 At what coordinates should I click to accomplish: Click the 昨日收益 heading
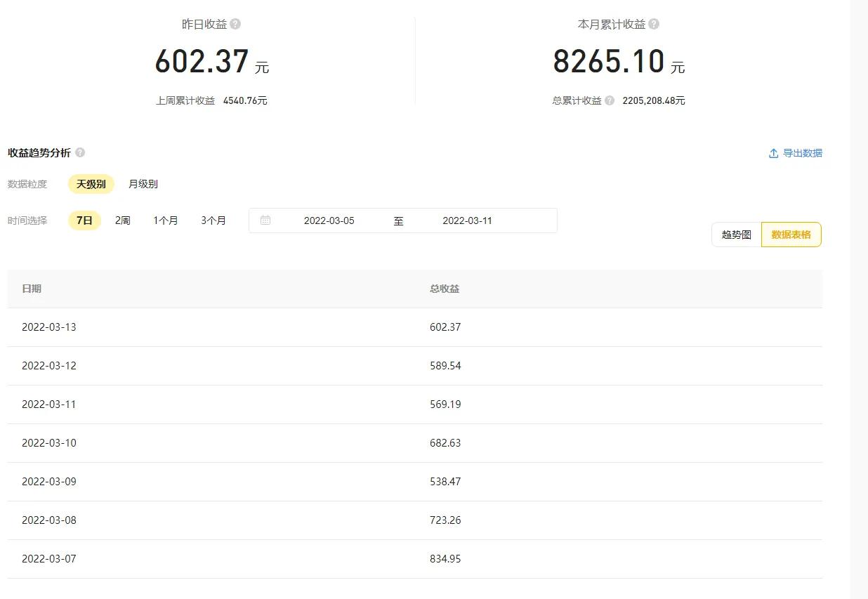click(204, 24)
